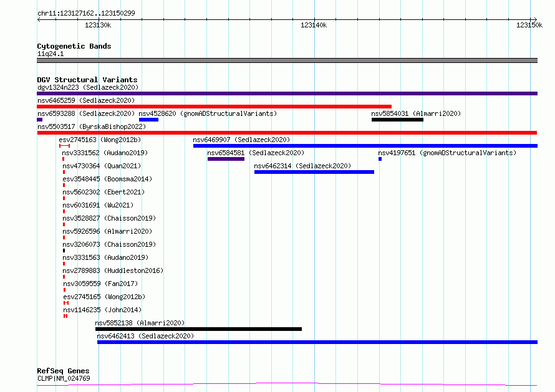Click the 123130k ruler position label

98,25
